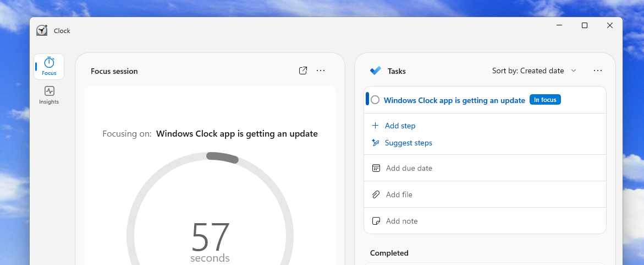This screenshot has height=265, width=644.
Task: Mark the Windows Clock task as complete
Action: pyautogui.click(x=375, y=100)
